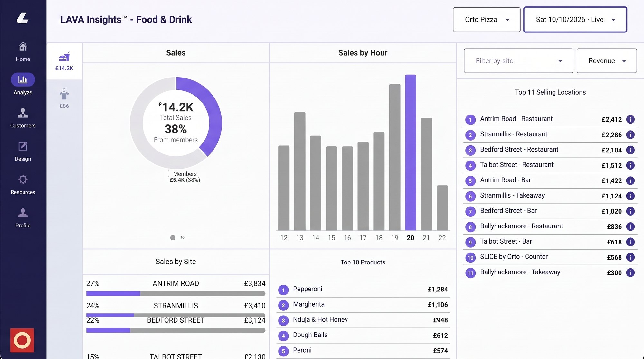The width and height of the screenshot is (644, 359).
Task: Open the Profile page
Action: (23, 218)
